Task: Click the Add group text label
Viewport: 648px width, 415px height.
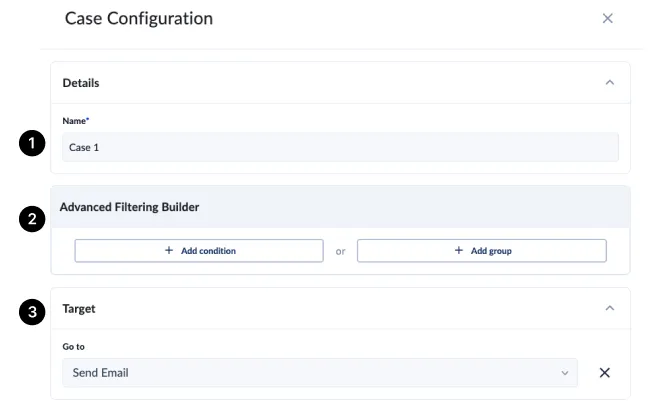Action: tap(490, 251)
